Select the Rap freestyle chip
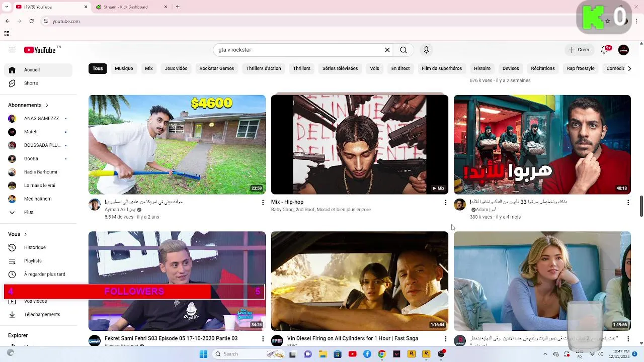 click(581, 68)
